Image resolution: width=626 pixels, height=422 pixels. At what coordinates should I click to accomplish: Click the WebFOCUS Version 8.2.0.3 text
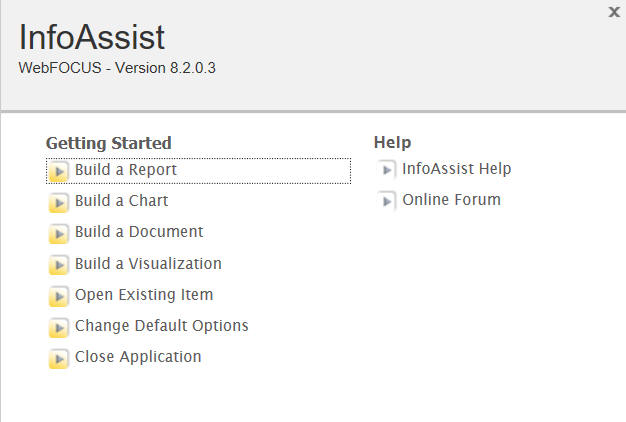(117, 68)
